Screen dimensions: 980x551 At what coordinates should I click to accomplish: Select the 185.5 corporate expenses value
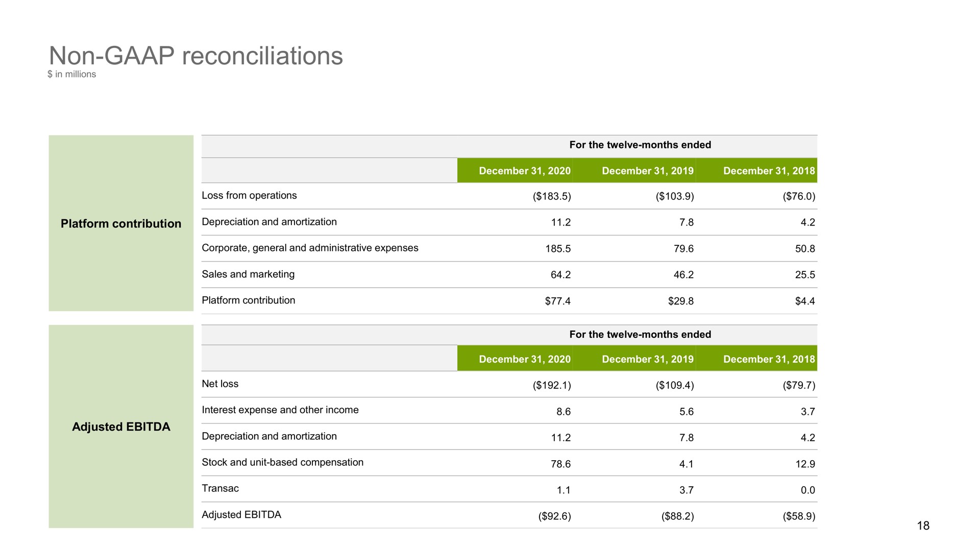[x=558, y=248]
